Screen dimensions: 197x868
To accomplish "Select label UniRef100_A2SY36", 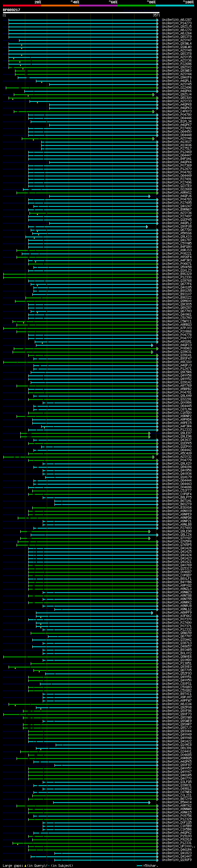I will 177,61.
